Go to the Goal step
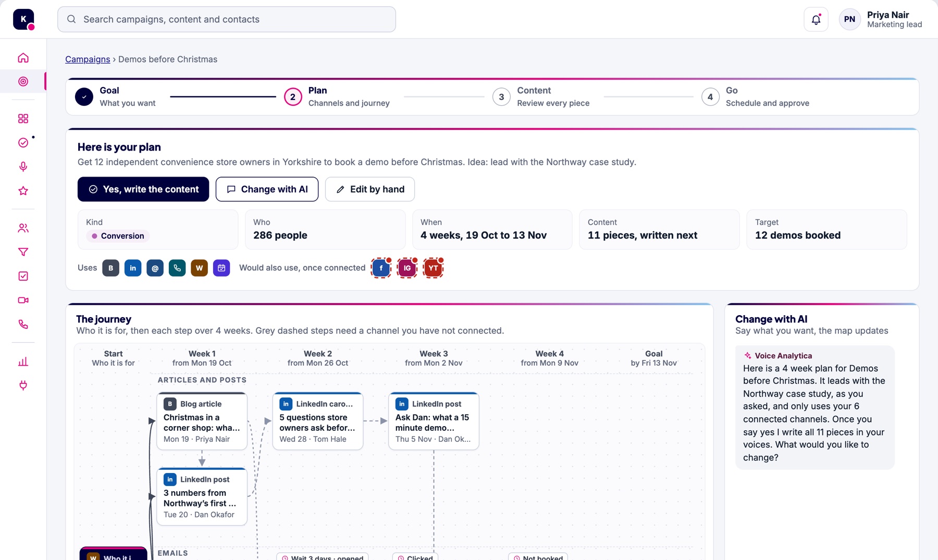Screen dimensions: 938x560 point(116,97)
